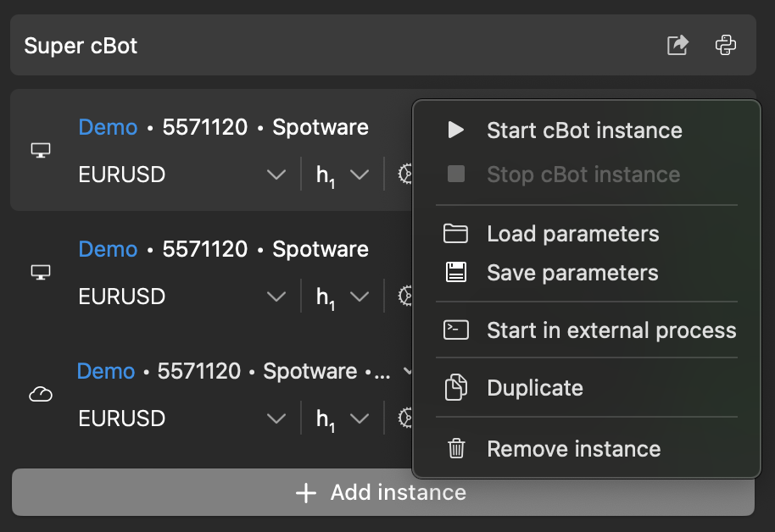Expand h1 timeframe dropdown in second instance
This screenshot has height=532, width=775.
360,297
